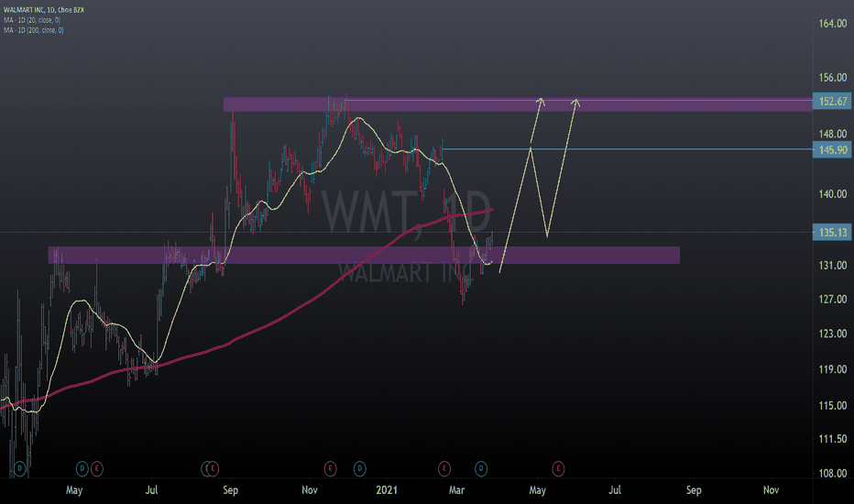Select the MA - 1D (200, close, 0) indicator legend
Screen dimensions: 854x504
pos(33,30)
